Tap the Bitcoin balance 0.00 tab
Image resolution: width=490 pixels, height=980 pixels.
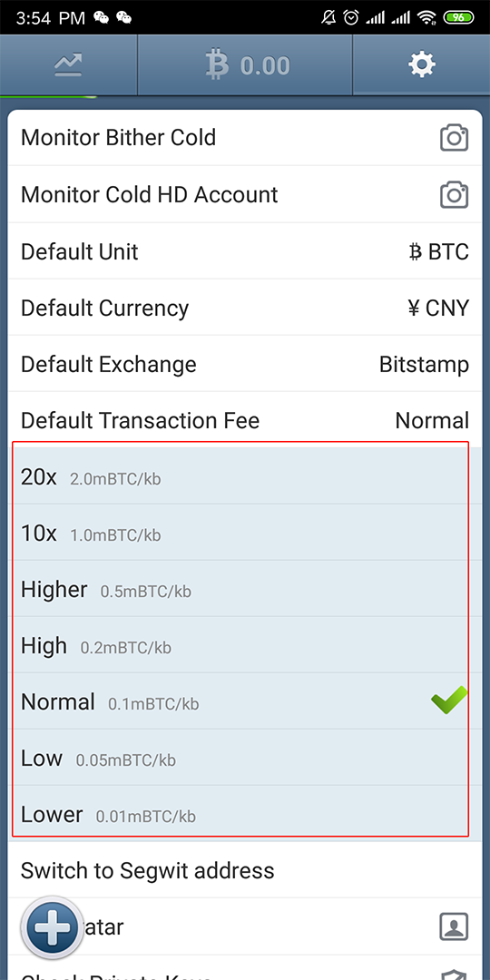(x=245, y=65)
